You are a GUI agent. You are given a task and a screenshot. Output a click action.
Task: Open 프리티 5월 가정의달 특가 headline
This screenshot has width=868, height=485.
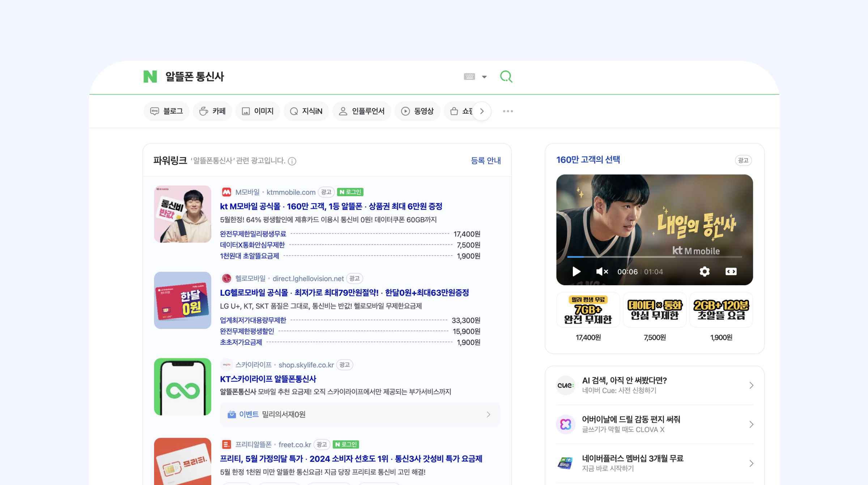[351, 459]
